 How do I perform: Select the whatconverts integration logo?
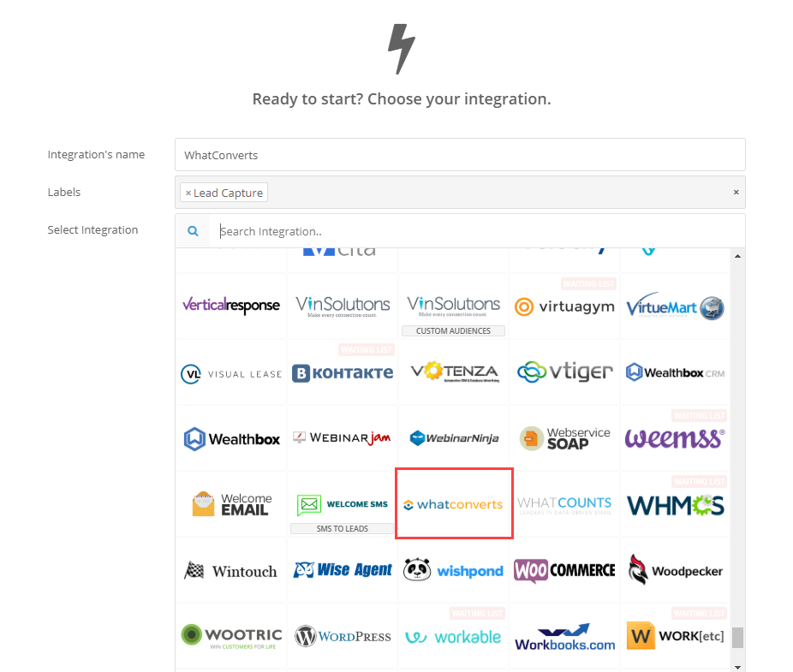454,504
